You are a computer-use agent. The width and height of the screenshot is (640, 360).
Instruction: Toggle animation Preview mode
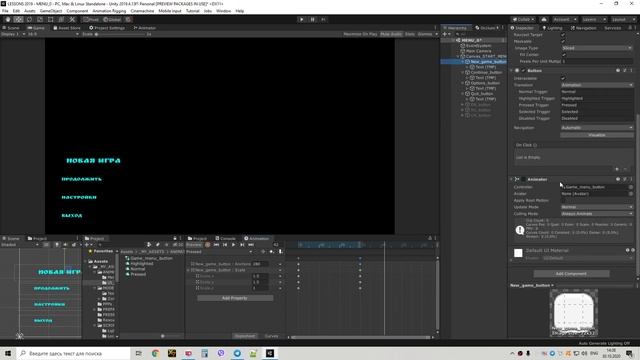tap(194, 244)
